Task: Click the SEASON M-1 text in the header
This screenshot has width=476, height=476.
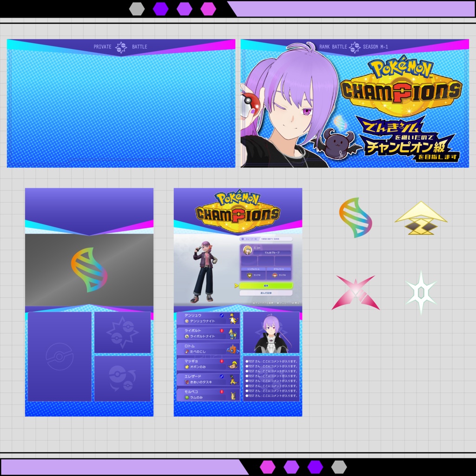Action: click(x=376, y=47)
